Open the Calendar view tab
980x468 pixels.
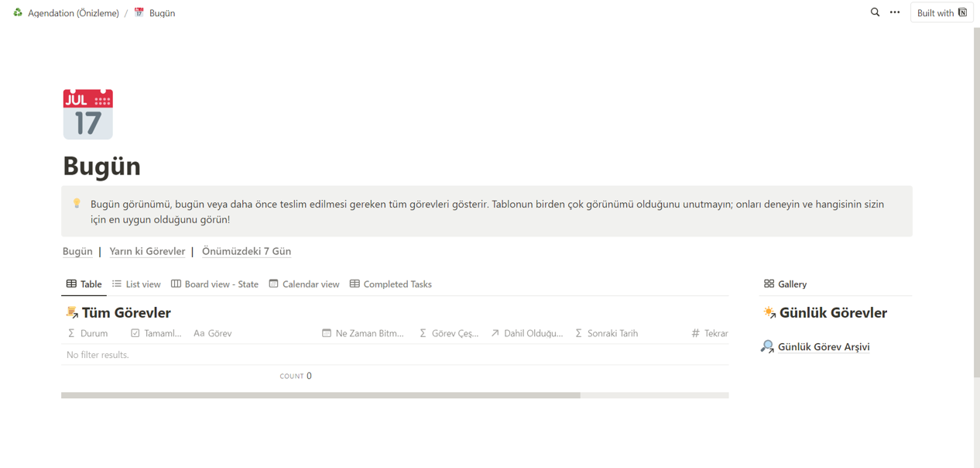pyautogui.click(x=304, y=284)
